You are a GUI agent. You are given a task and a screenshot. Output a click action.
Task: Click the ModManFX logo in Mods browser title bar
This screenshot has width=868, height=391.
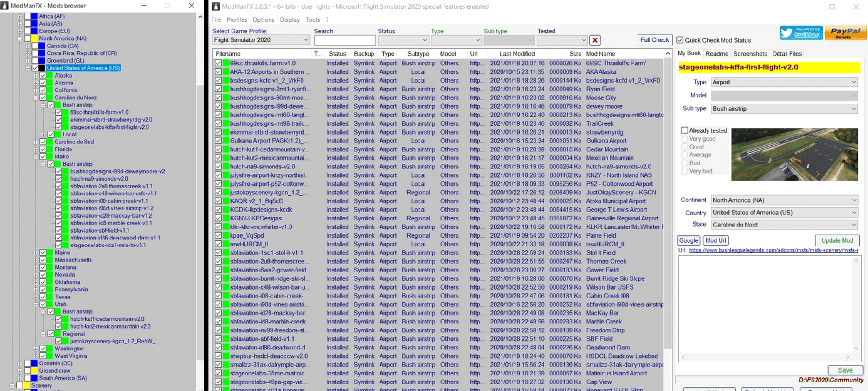(x=5, y=6)
